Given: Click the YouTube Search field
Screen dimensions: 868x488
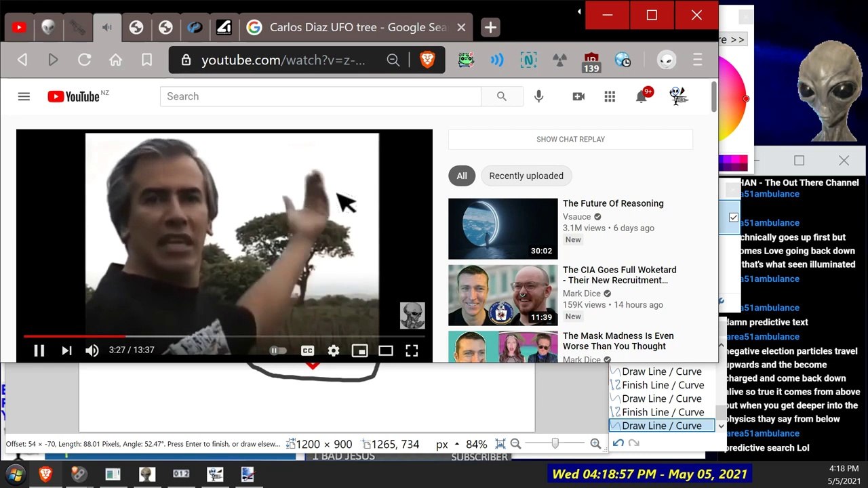Looking at the screenshot, I should [x=321, y=96].
